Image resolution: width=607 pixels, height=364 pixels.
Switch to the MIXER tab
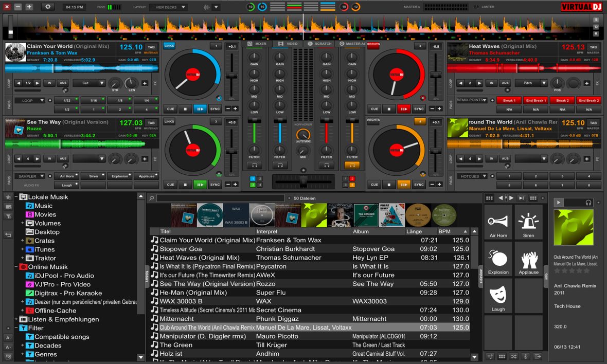(257, 44)
